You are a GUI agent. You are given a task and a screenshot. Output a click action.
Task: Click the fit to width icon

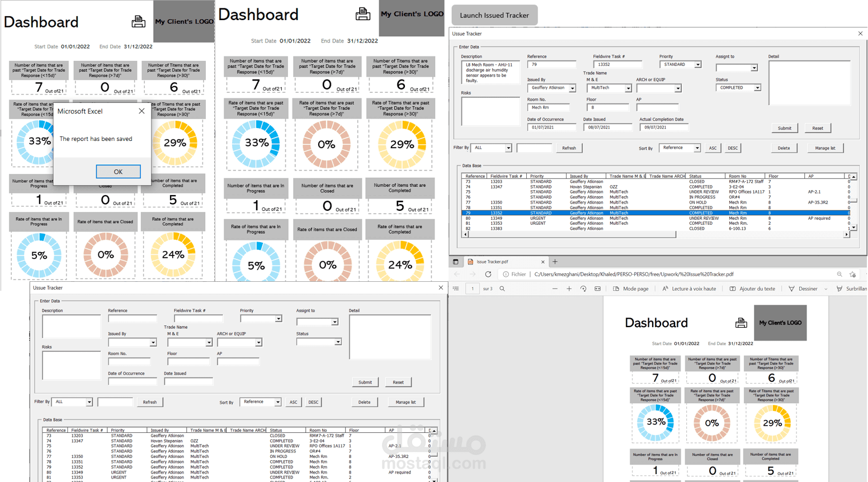tap(598, 289)
